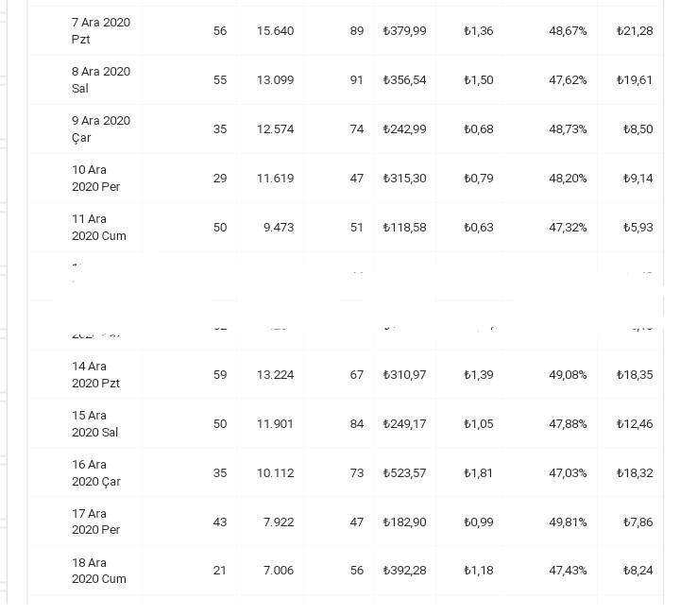Click the 8 Ara 2020 Sal row date
Image resolution: width=680 pixels, height=616 pixels.
click(x=101, y=79)
